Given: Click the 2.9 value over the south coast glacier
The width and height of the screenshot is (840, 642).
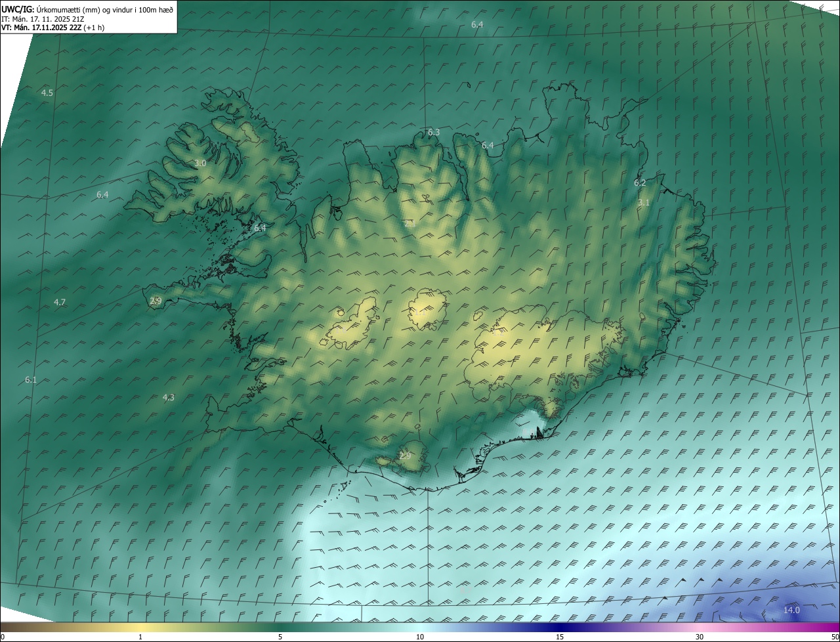Looking at the screenshot, I should point(405,456).
